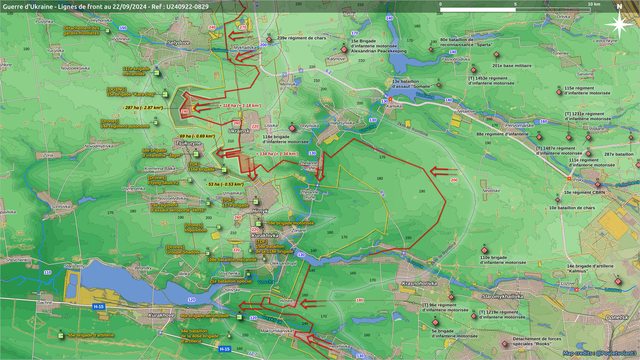Click the H-15 highway shield near reservoir
This screenshot has height=360, width=640.
click(x=98, y=306)
